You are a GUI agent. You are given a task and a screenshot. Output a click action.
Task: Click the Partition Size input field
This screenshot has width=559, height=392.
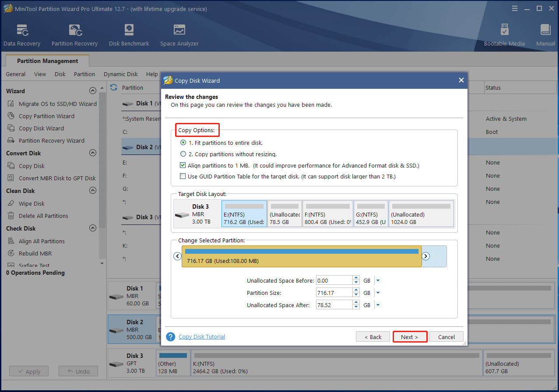tap(334, 293)
